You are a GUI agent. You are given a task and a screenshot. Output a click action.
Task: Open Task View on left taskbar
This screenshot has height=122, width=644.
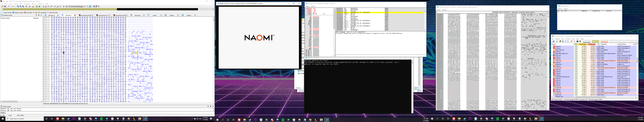click(52, 119)
